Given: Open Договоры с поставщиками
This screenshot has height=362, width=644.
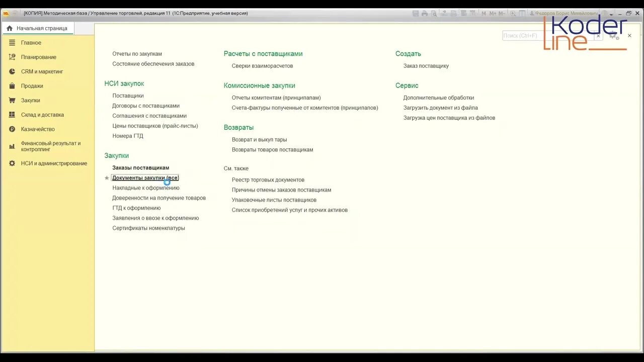Looking at the screenshot, I should tap(146, 106).
